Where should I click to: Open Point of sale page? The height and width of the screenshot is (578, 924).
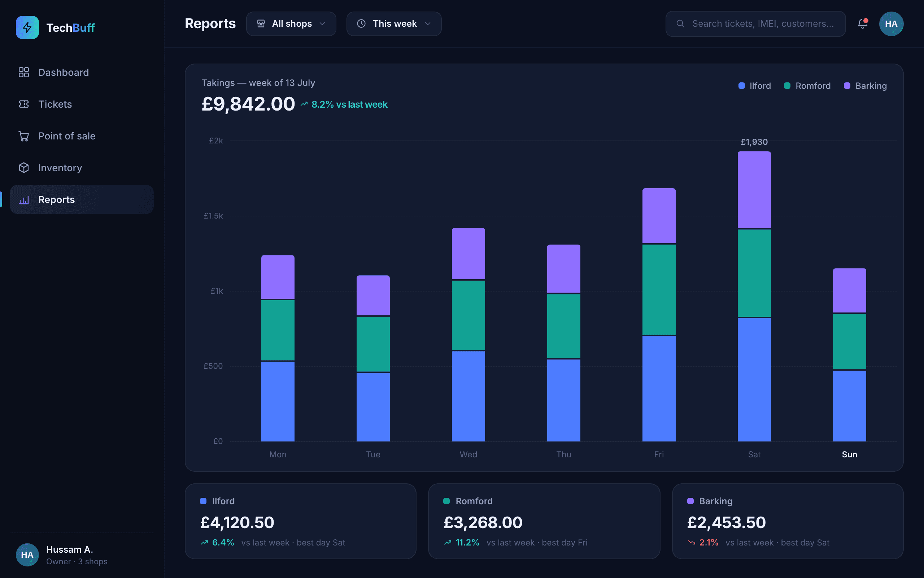82,136
